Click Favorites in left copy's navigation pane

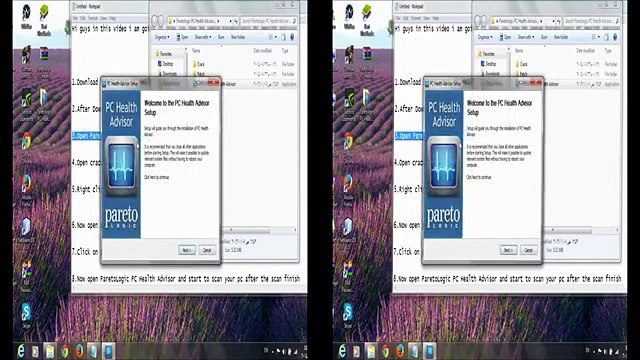[163, 54]
